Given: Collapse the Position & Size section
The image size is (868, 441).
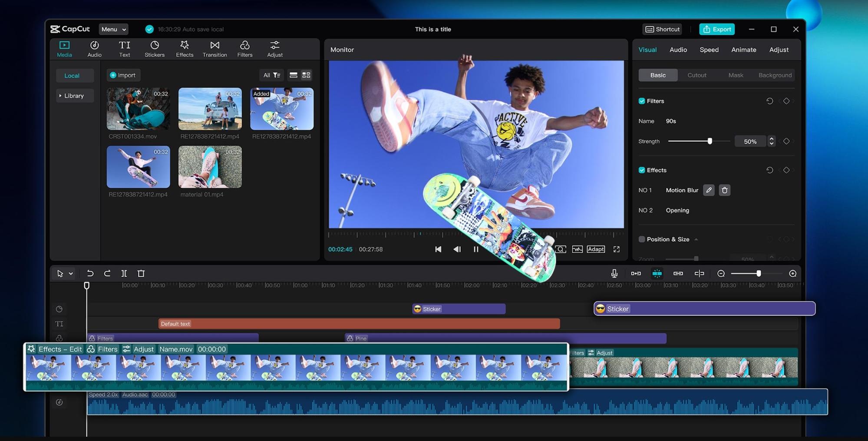Looking at the screenshot, I should pos(696,239).
